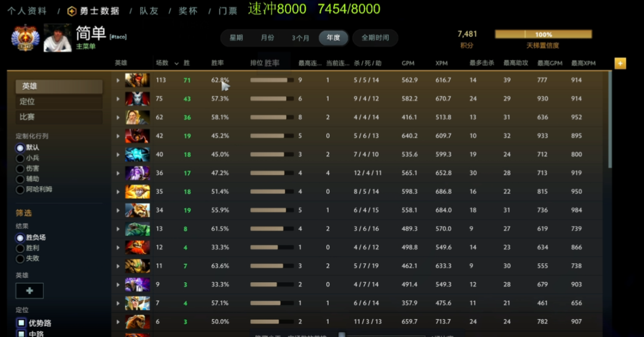Switch to the 奖杯 tab
The image size is (644, 337).
pyautogui.click(x=188, y=11)
